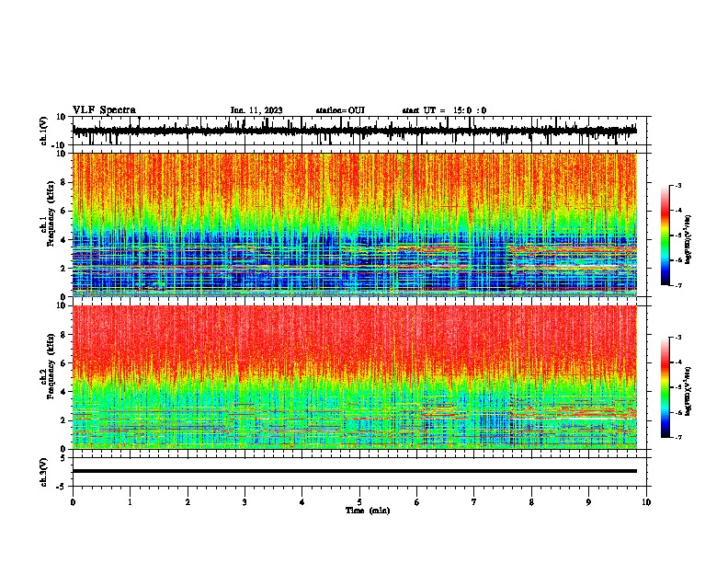Click inside the ch.2 spectrogram panel
Image resolution: width=728 pixels, height=563 pixels.
(355, 377)
